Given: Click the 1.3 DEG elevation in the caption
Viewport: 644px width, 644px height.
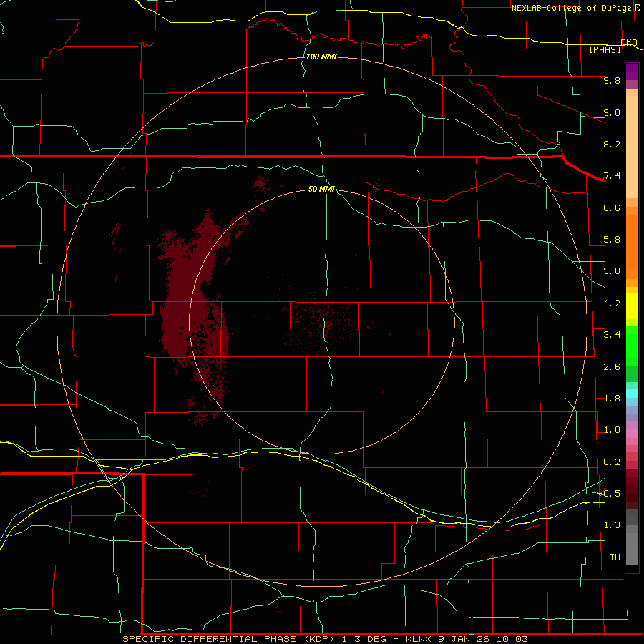Looking at the screenshot, I should click(x=366, y=639).
